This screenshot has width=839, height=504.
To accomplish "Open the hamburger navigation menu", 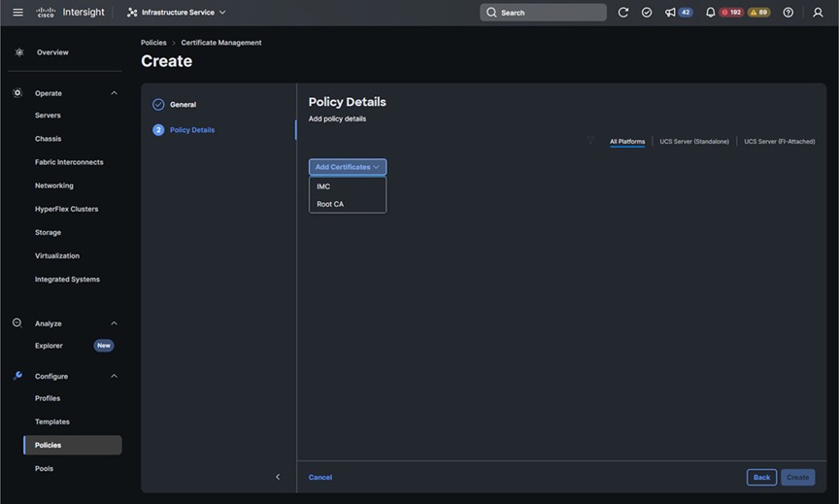I will pyautogui.click(x=17, y=13).
